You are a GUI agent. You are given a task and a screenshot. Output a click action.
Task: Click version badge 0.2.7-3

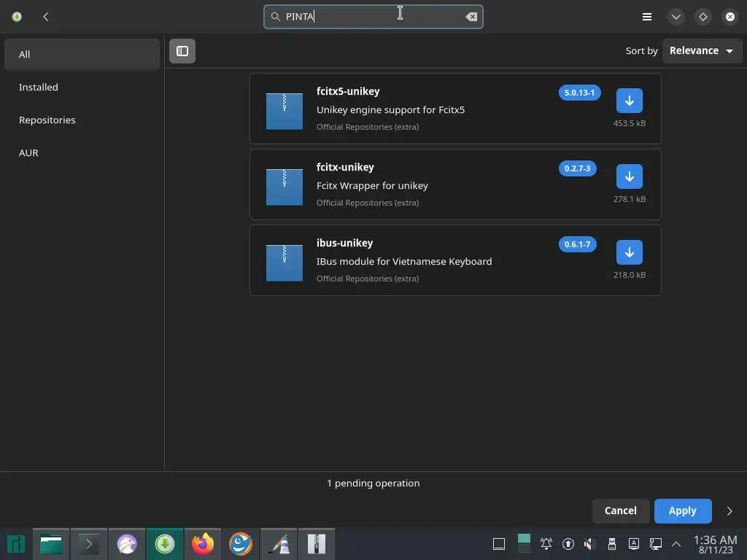(577, 168)
